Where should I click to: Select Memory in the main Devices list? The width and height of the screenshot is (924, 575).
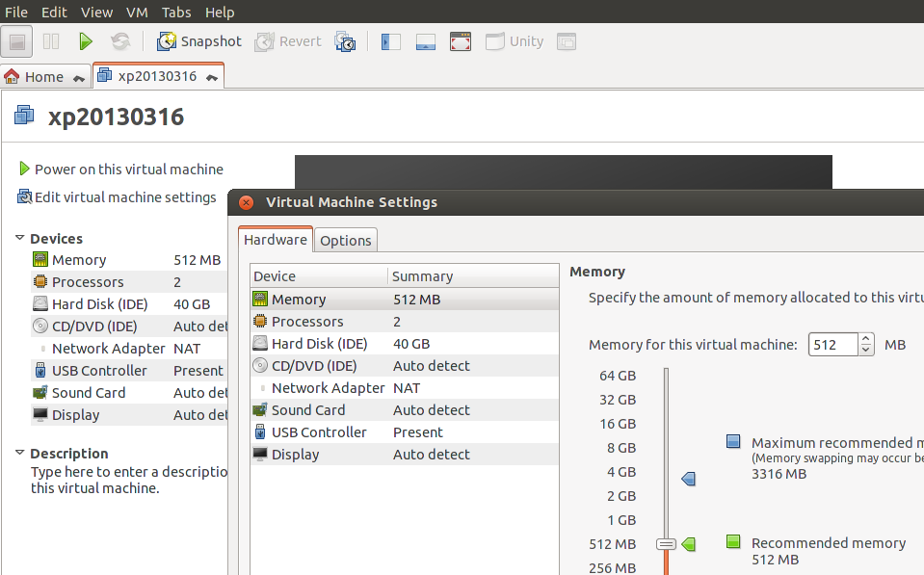[129, 260]
